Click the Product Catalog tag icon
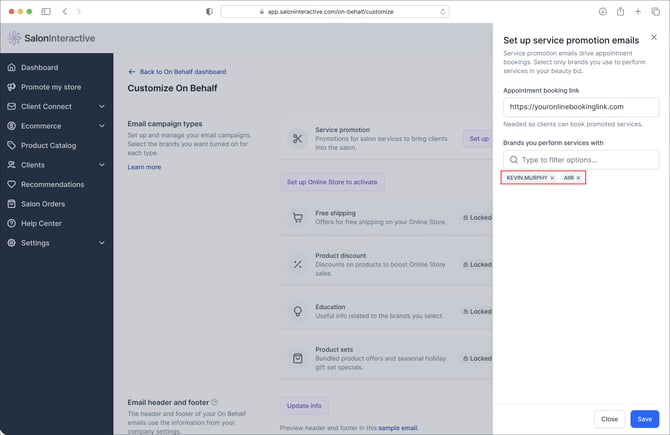This screenshot has width=670, height=435. [x=12, y=145]
